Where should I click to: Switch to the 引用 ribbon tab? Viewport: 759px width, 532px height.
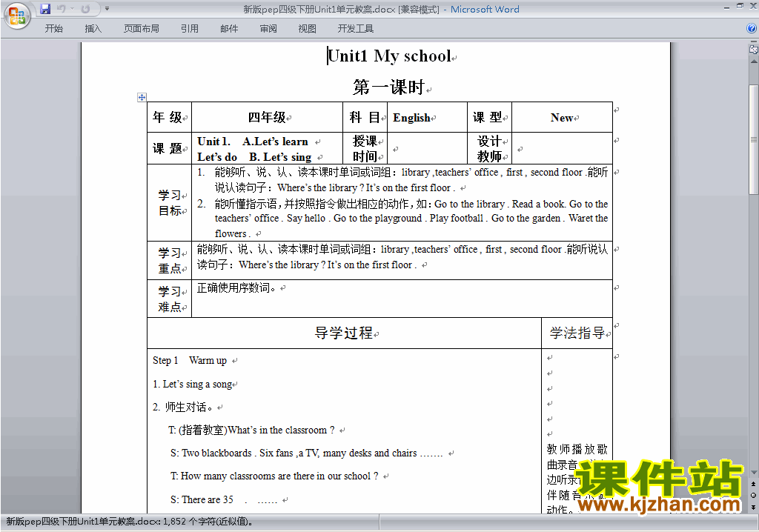tap(190, 29)
